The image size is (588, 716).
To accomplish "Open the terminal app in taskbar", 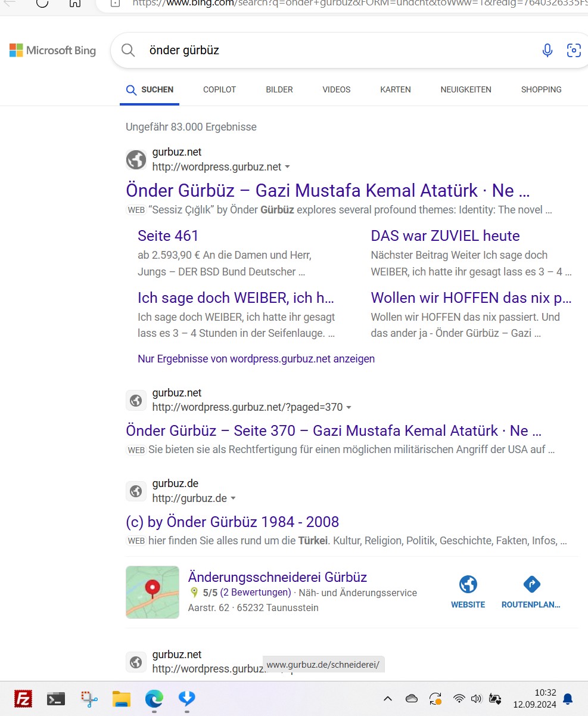I will click(56, 699).
